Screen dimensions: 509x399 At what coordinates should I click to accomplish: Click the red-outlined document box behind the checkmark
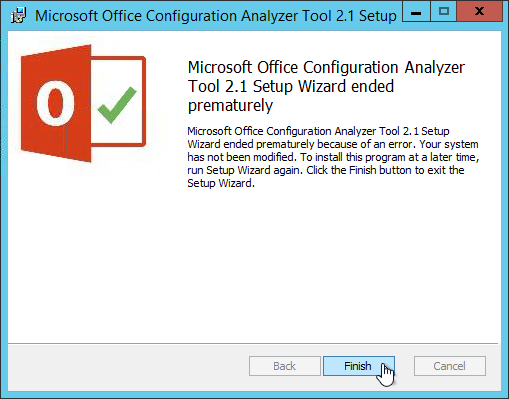pyautogui.click(x=119, y=101)
